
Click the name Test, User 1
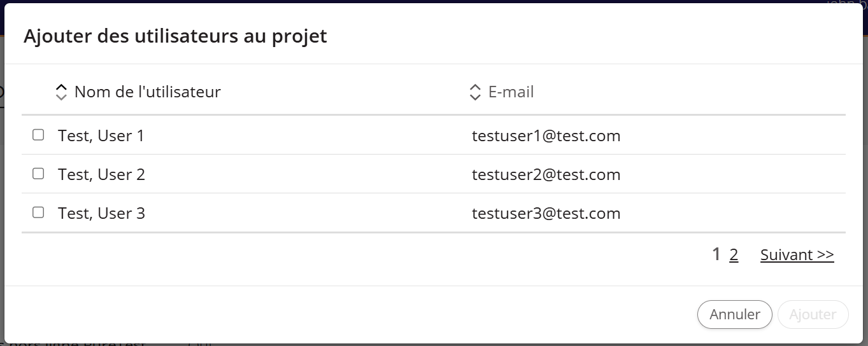point(101,135)
